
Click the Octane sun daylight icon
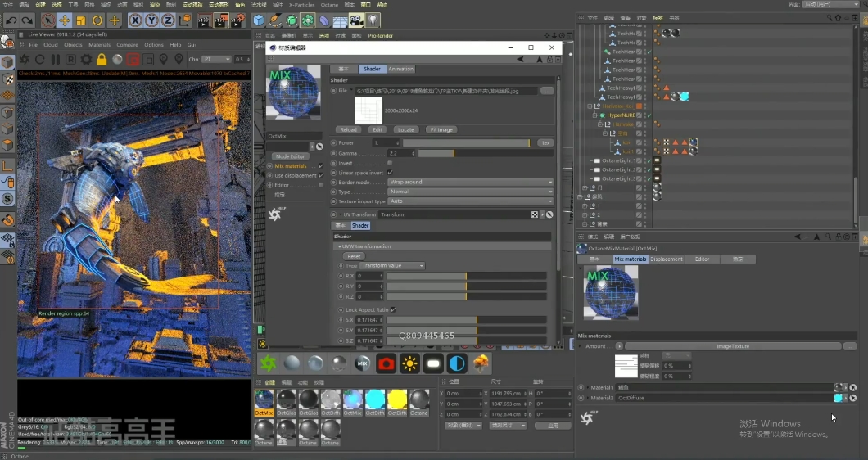click(409, 363)
